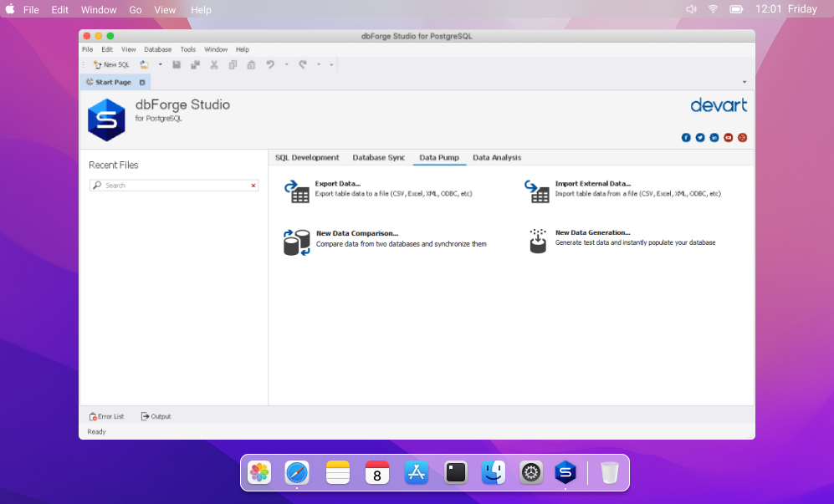This screenshot has width=834, height=504.
Task: Open the Facebook social icon
Action: pos(686,138)
